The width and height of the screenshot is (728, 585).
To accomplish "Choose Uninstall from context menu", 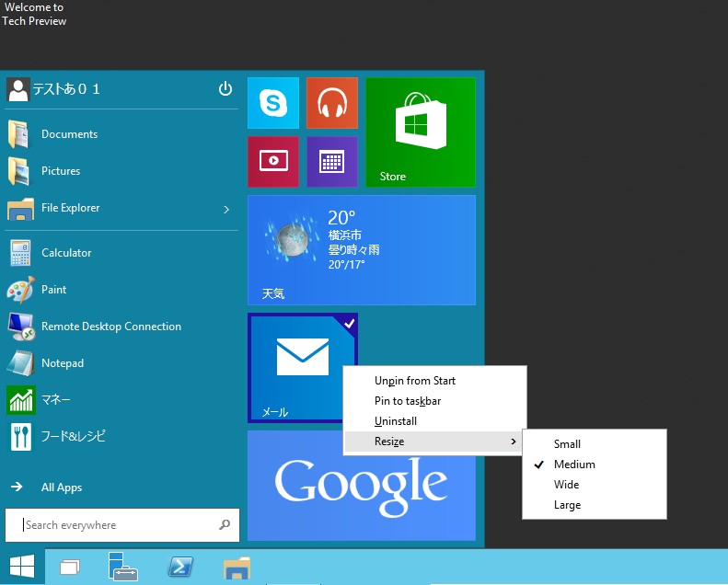I will click(434, 421).
